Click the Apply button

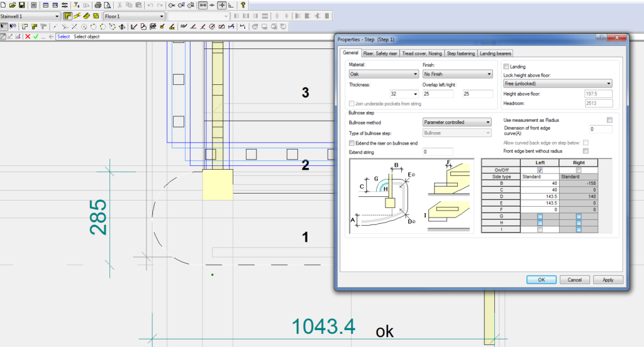[608, 280]
